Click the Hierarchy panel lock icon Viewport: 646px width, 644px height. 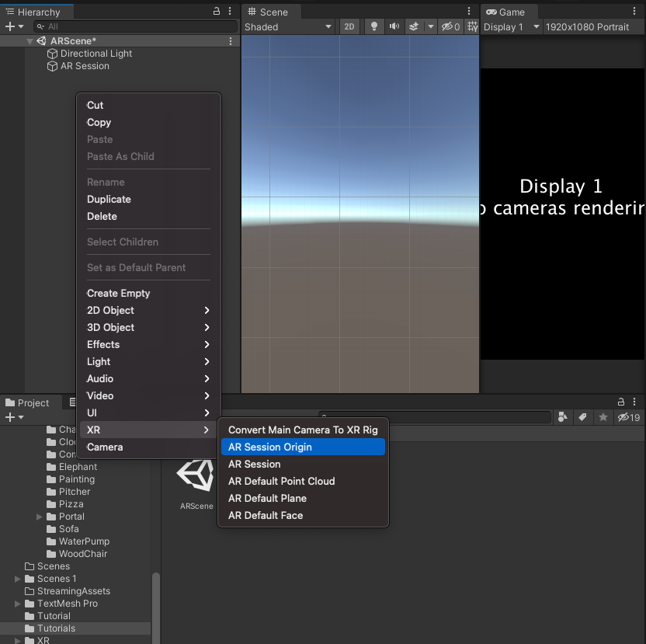[217, 11]
